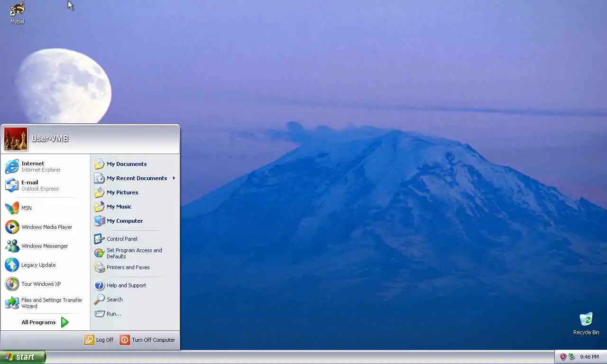The height and width of the screenshot is (364, 607).
Task: Click the Tour Windows XP icon
Action: 12,284
